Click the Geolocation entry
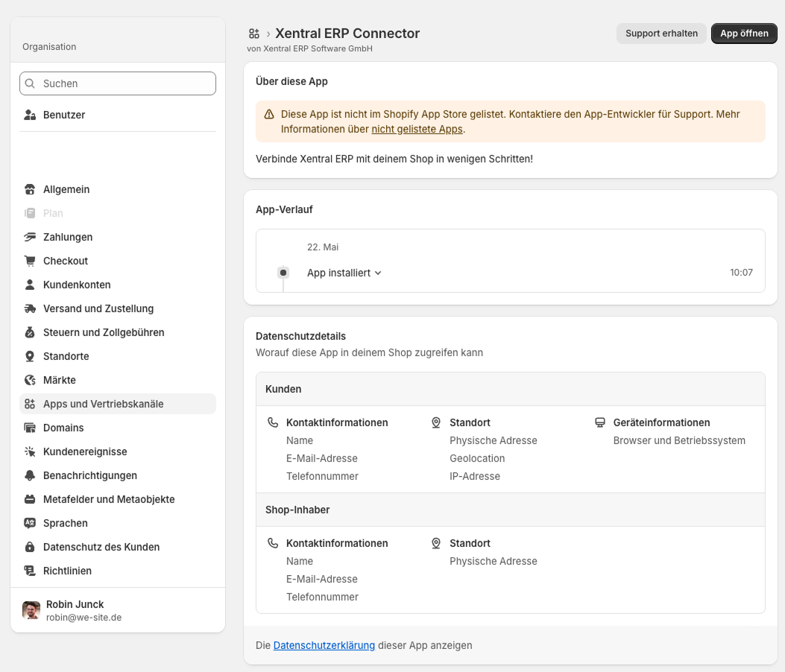Screen dimensions: 785x672 477,459
